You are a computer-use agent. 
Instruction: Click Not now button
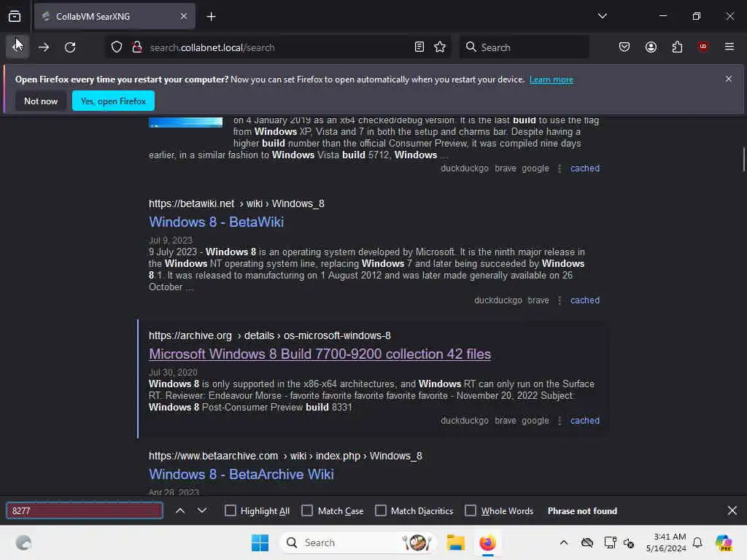pos(41,101)
